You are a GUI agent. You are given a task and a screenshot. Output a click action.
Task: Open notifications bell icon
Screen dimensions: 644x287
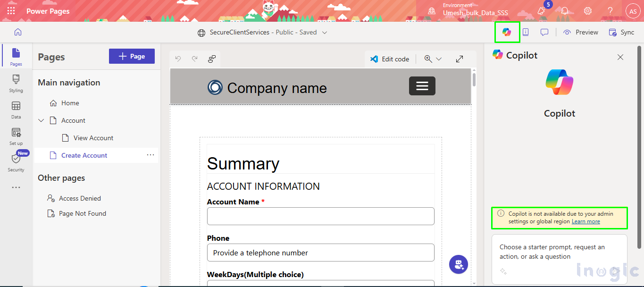pos(565,11)
